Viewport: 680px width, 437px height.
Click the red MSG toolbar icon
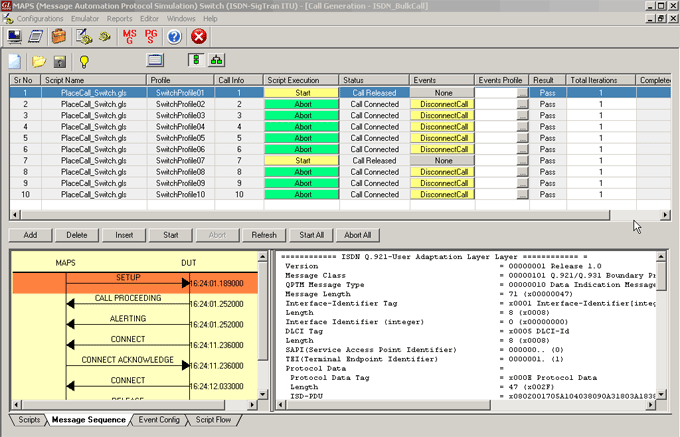pyautogui.click(x=129, y=36)
